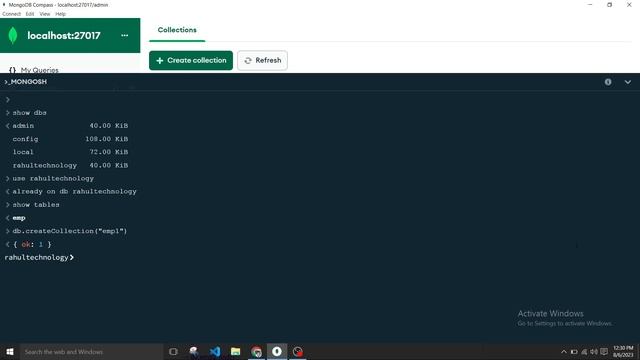The height and width of the screenshot is (360, 640).
Task: Open Visual Studio Code from taskbar
Action: (x=215, y=351)
